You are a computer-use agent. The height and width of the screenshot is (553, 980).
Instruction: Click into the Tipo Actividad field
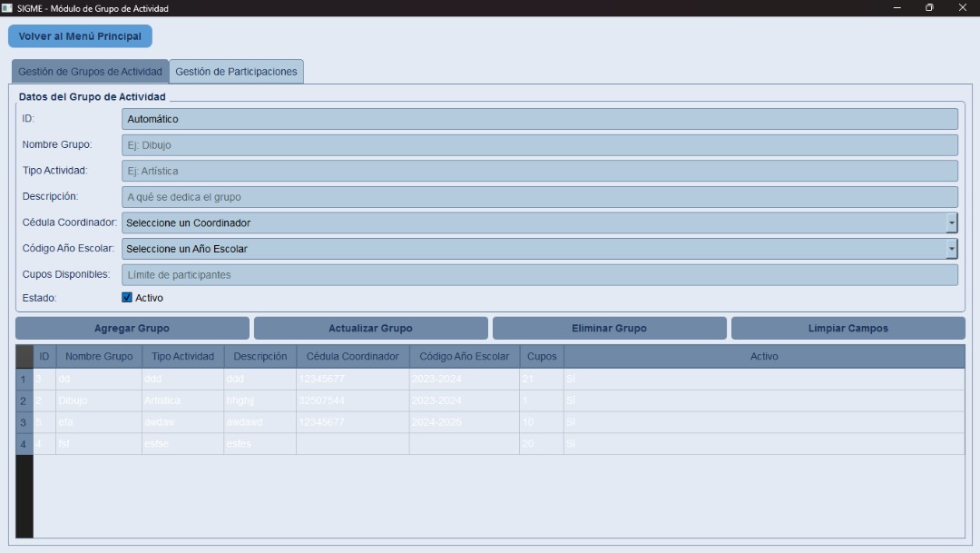pyautogui.click(x=539, y=171)
